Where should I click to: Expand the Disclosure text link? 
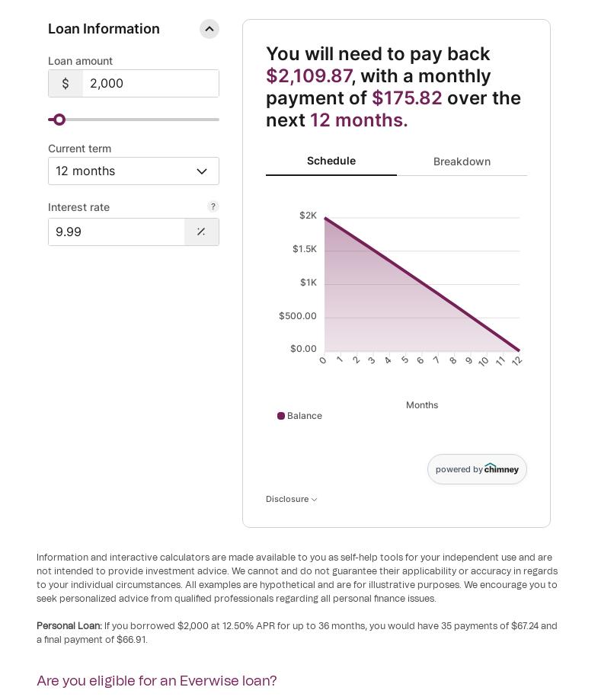click(x=287, y=499)
